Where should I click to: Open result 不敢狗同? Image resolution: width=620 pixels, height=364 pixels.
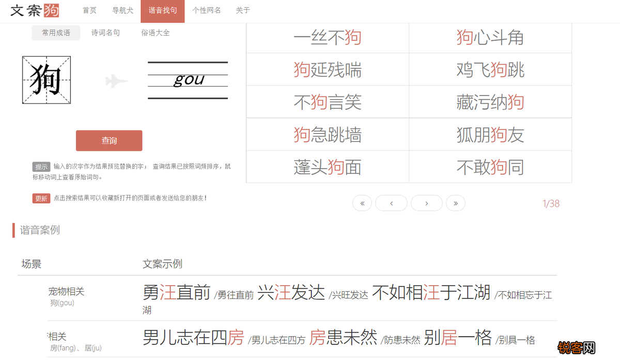[490, 167]
